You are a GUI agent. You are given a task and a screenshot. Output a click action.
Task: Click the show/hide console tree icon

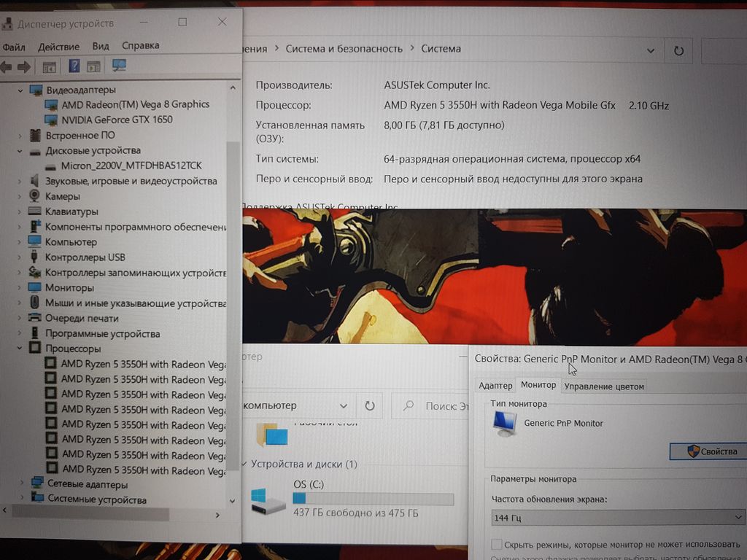click(49, 67)
